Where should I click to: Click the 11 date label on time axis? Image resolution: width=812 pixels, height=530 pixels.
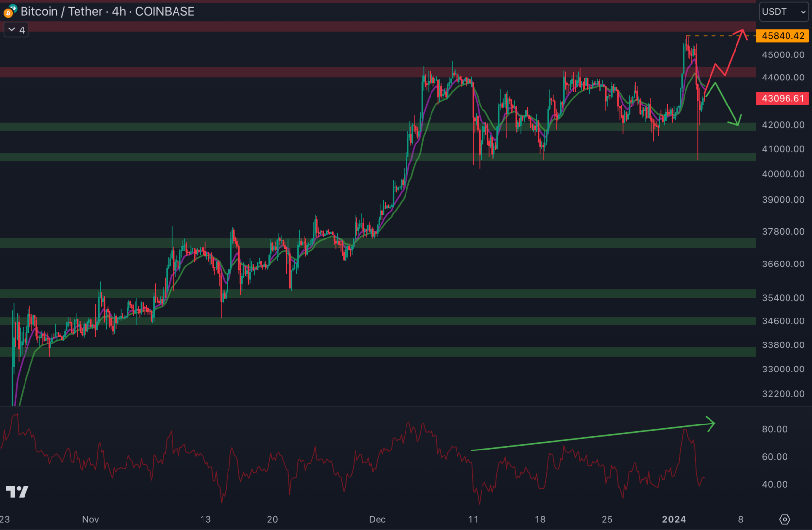(x=473, y=519)
